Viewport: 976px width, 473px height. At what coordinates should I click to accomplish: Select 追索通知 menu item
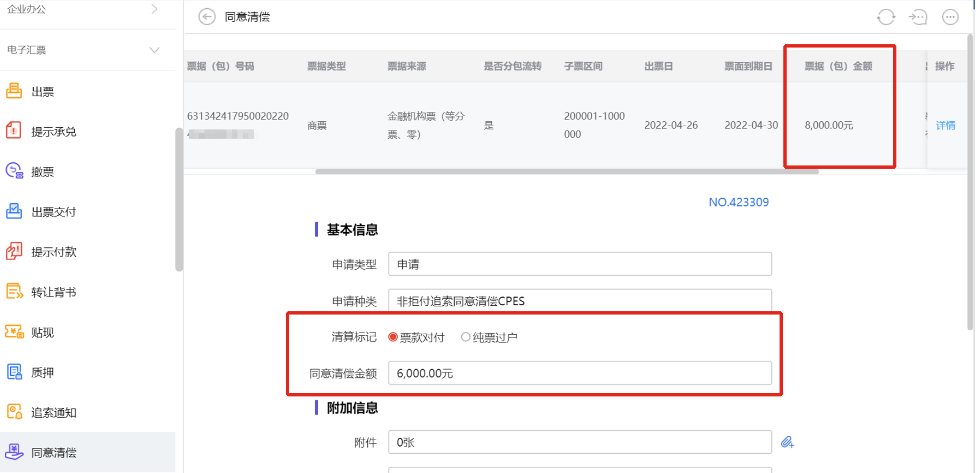coord(53,412)
